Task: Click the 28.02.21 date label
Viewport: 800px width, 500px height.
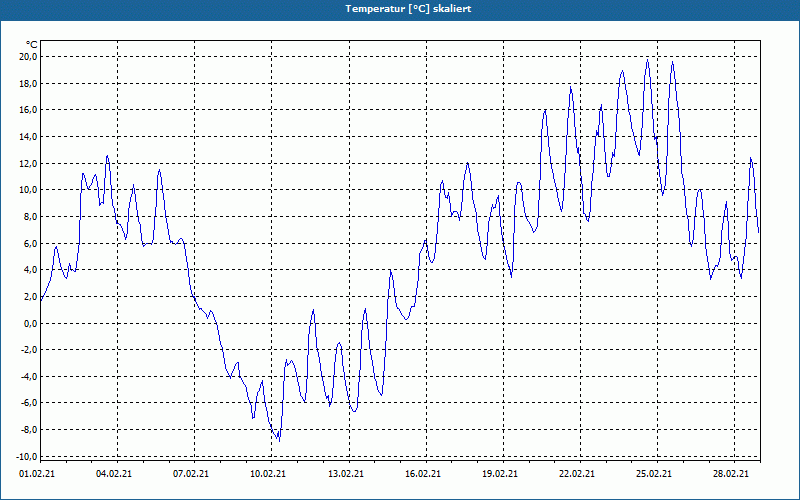Action: coord(731,473)
